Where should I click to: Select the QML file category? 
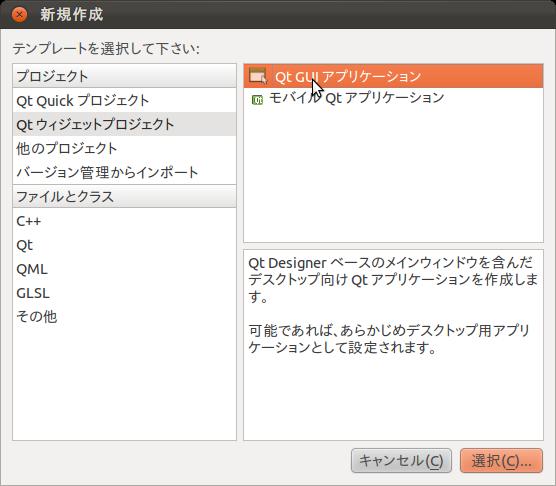[x=124, y=269]
